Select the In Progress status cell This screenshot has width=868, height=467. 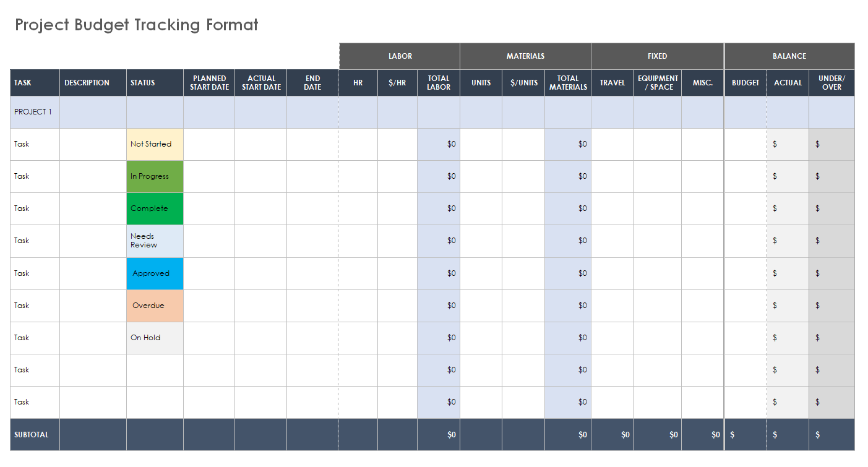(155, 176)
